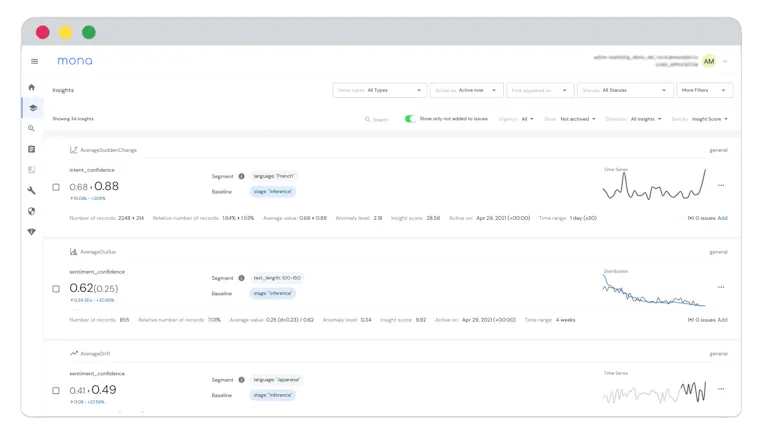The width and height of the screenshot is (762, 440).
Task: Click the info icon beside Segment language French
Action: pyautogui.click(x=241, y=176)
